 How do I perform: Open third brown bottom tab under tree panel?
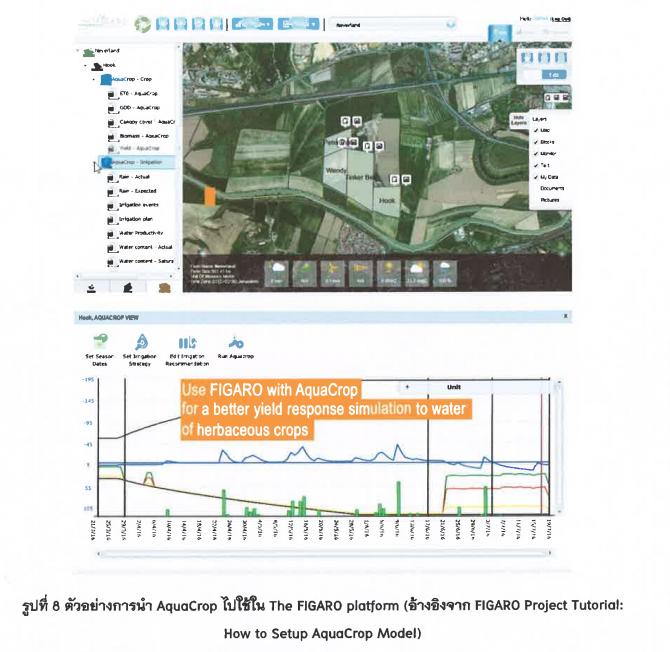(x=164, y=288)
